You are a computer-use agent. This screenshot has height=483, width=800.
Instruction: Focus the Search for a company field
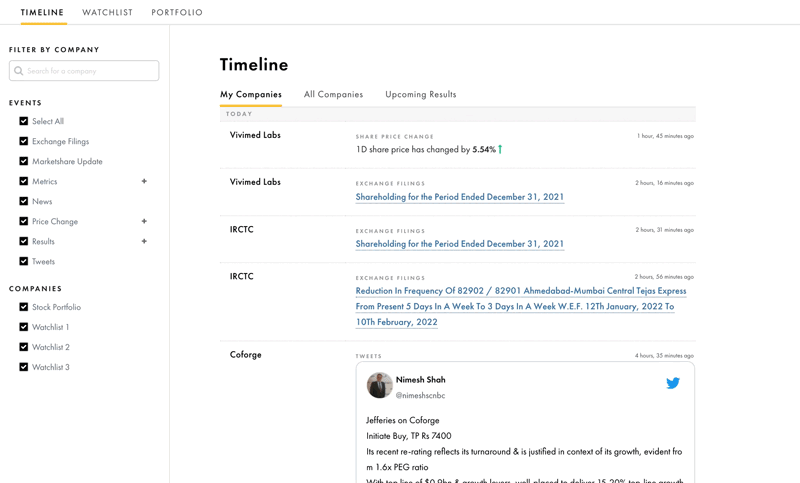point(84,71)
